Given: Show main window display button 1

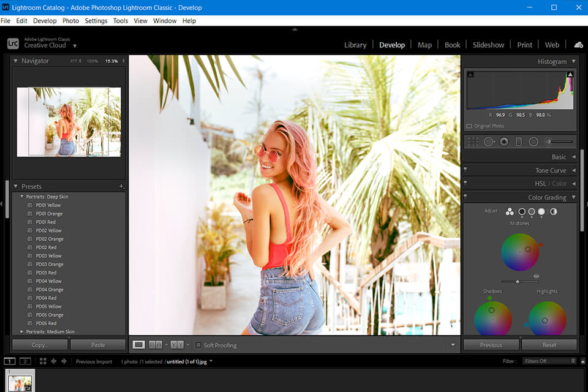Looking at the screenshot, I should click(9, 361).
